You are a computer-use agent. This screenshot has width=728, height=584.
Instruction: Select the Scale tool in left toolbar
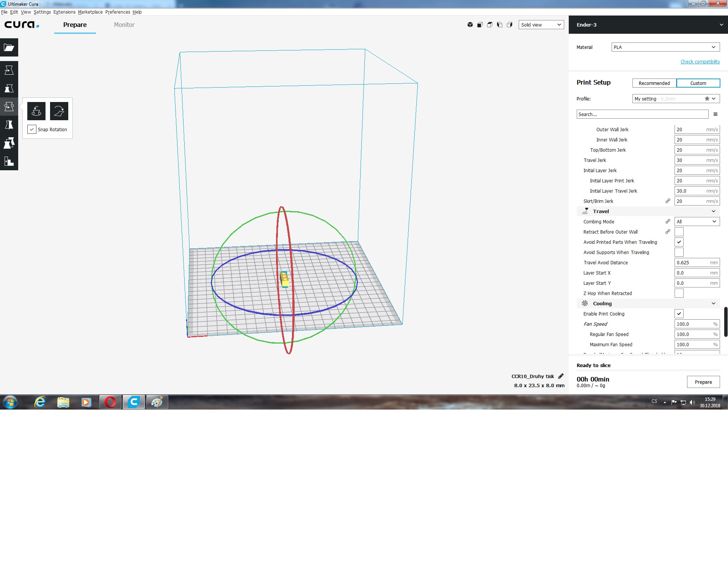coord(9,88)
